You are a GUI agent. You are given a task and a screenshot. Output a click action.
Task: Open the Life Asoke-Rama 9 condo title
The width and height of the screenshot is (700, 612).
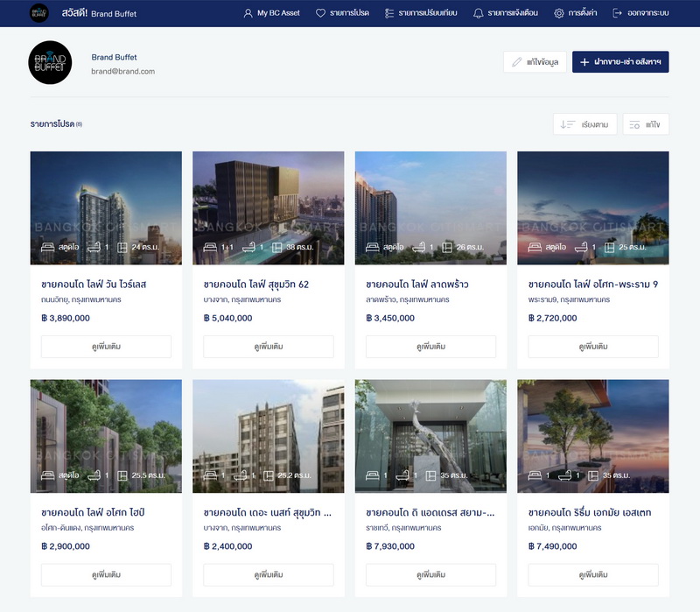pyautogui.click(x=592, y=285)
